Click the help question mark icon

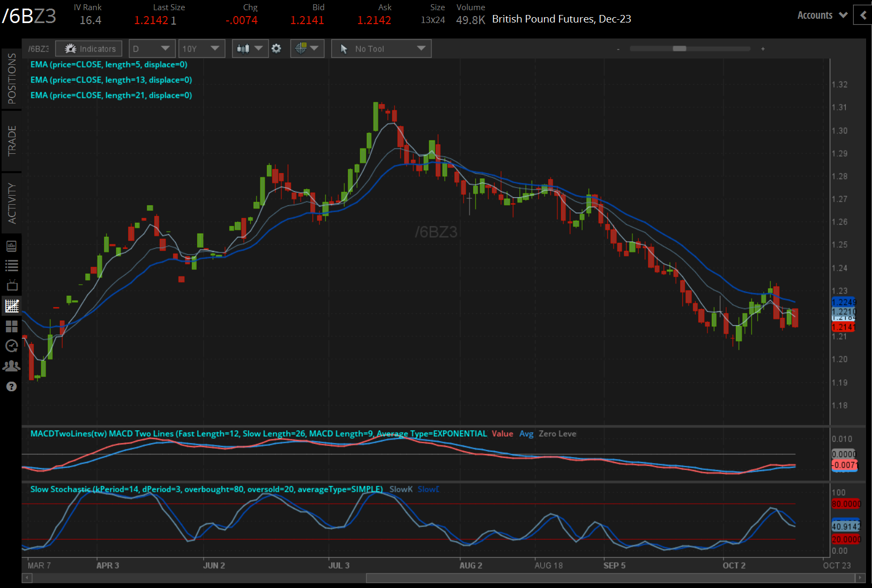point(11,386)
